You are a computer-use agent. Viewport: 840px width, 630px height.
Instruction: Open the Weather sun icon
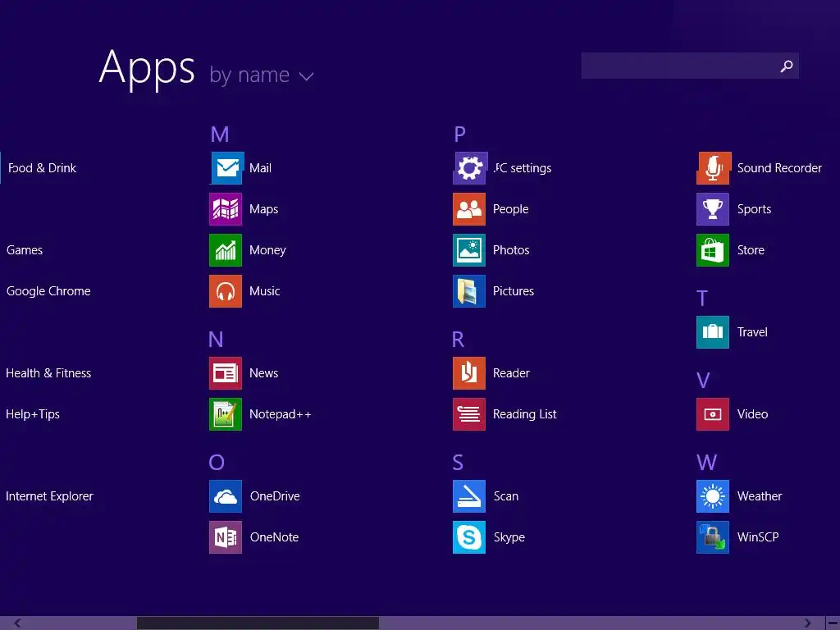click(x=713, y=496)
